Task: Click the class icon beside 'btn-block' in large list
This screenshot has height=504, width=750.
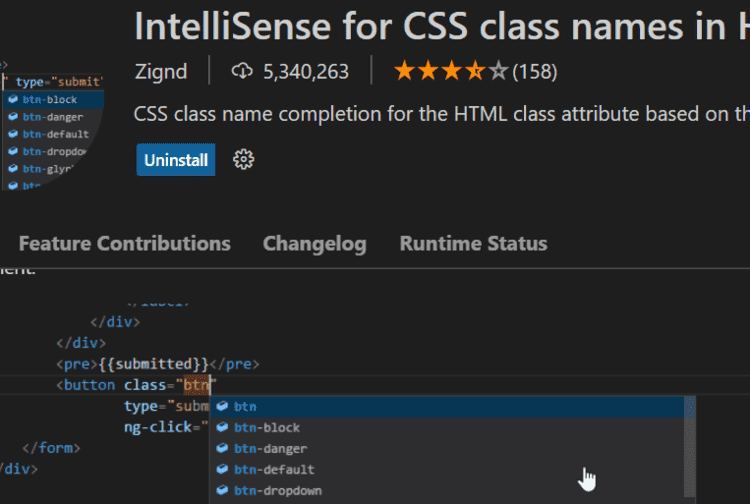Action: [222, 427]
